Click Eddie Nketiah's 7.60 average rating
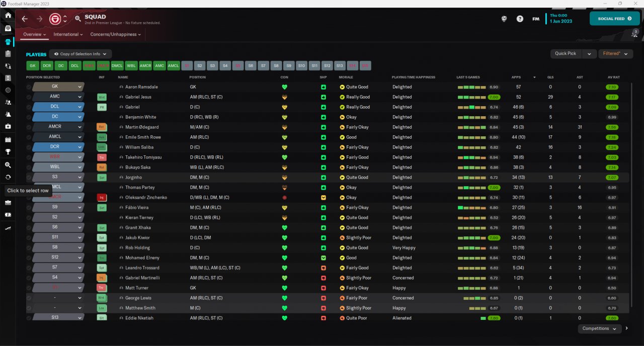644x346 pixels. (x=612, y=318)
